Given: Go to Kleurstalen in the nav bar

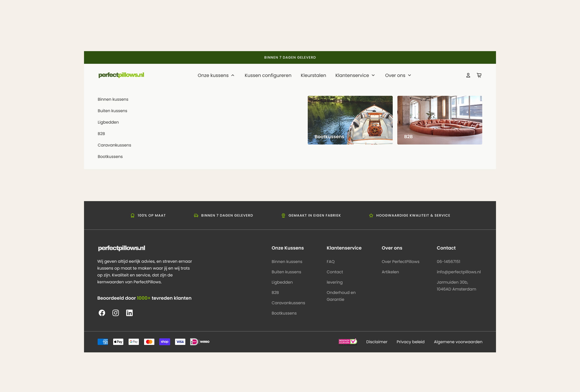Looking at the screenshot, I should click(313, 75).
